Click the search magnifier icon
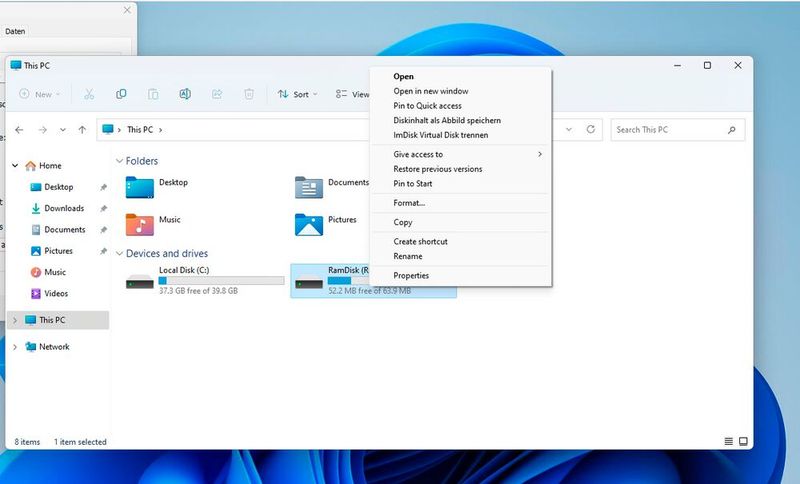Image resolution: width=800 pixels, height=484 pixels. pyautogui.click(x=732, y=130)
